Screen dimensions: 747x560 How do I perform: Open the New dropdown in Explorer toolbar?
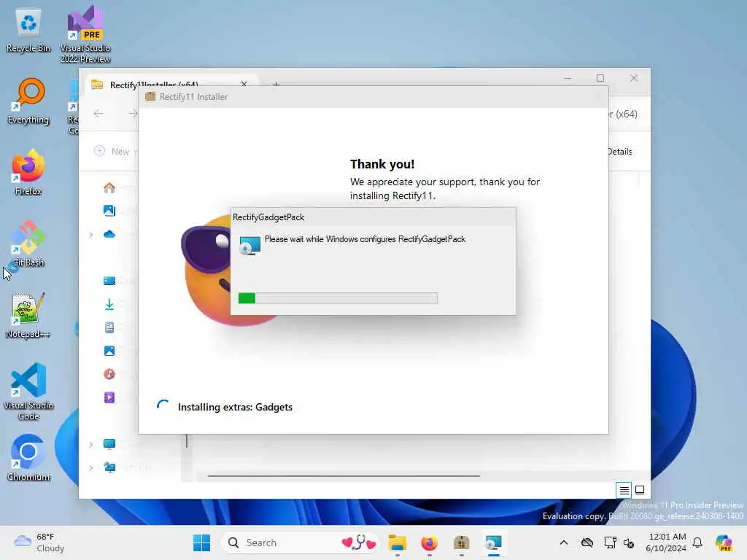[115, 152]
